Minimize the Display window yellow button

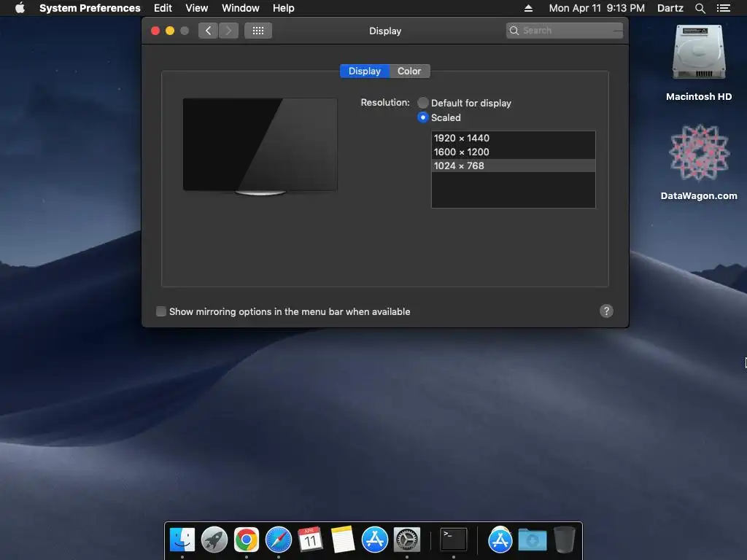pos(169,31)
